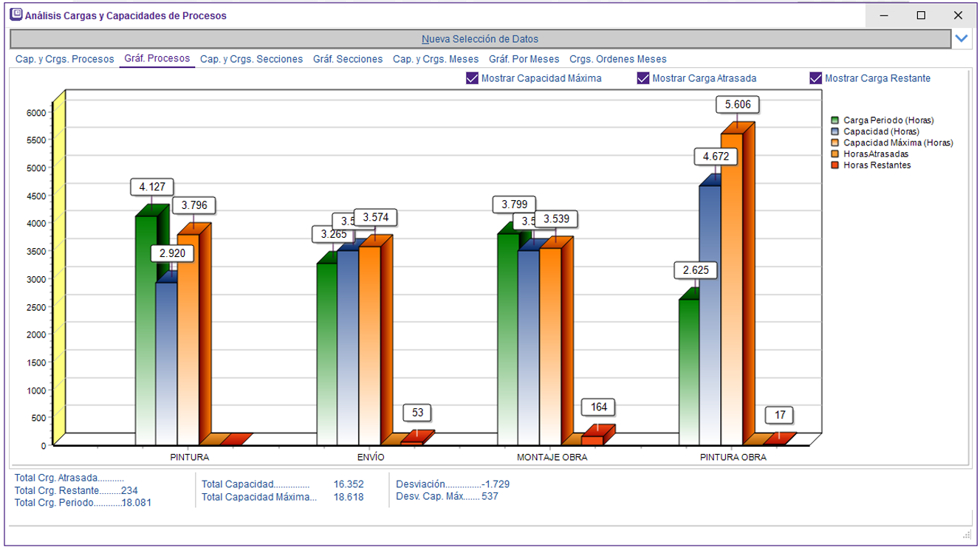980x550 pixels.
Task: Click the blue PINTURA OBRA bar labeled 4.672
Action: (x=710, y=310)
